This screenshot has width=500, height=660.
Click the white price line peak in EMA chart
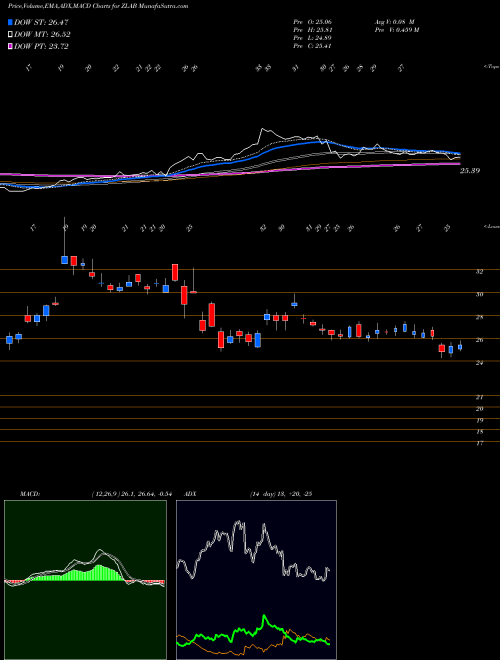coord(262,129)
